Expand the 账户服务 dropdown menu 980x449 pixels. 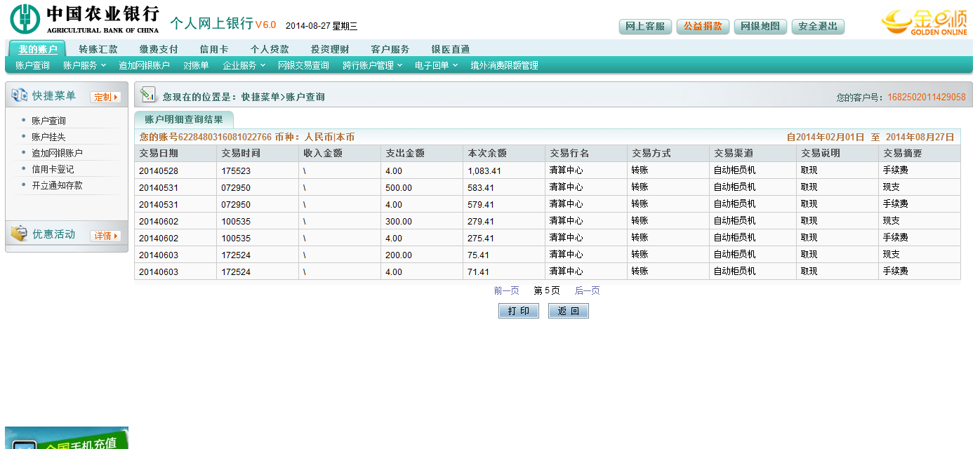tap(84, 65)
